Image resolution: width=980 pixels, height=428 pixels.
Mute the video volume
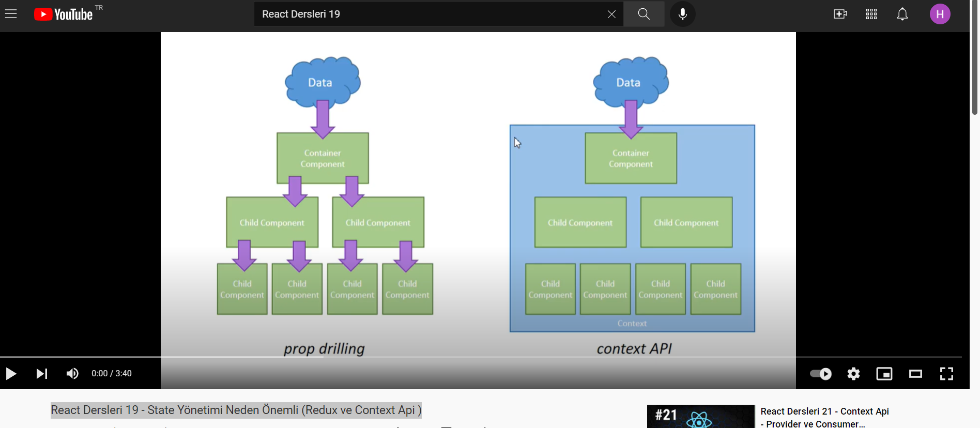click(x=72, y=374)
